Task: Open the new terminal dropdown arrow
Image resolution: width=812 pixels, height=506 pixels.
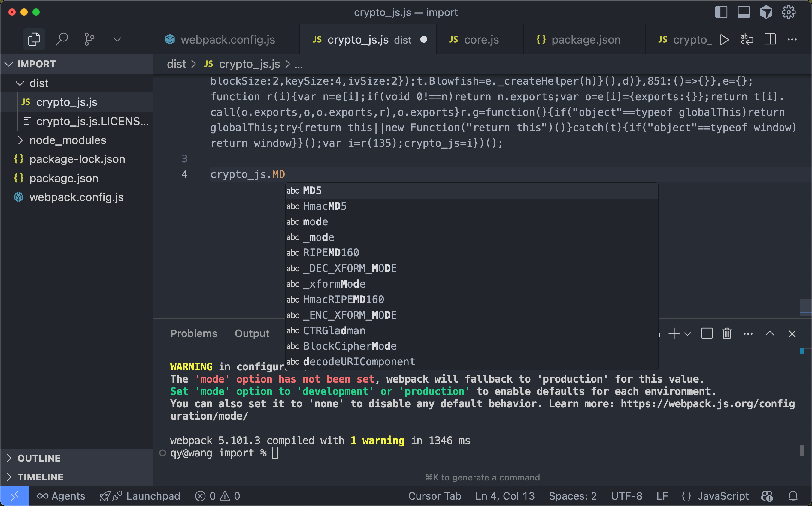Action: click(688, 334)
